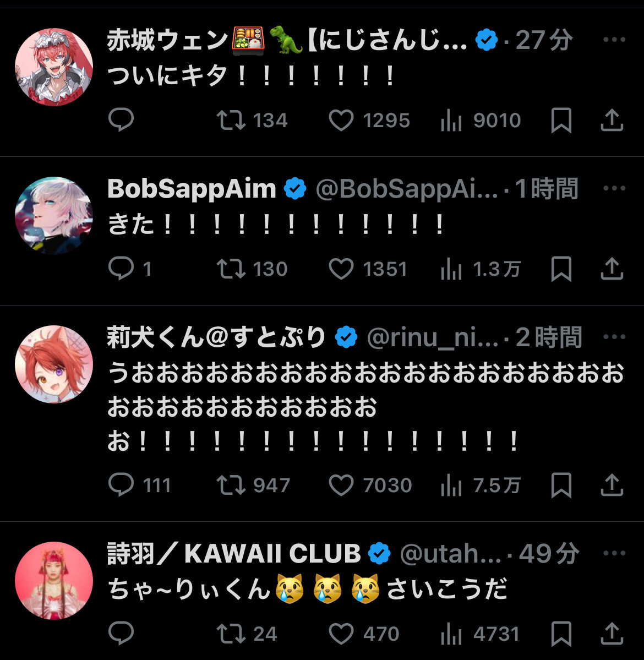Share the BobSappAim tweet via share icon
The image size is (644, 660).
click(612, 269)
